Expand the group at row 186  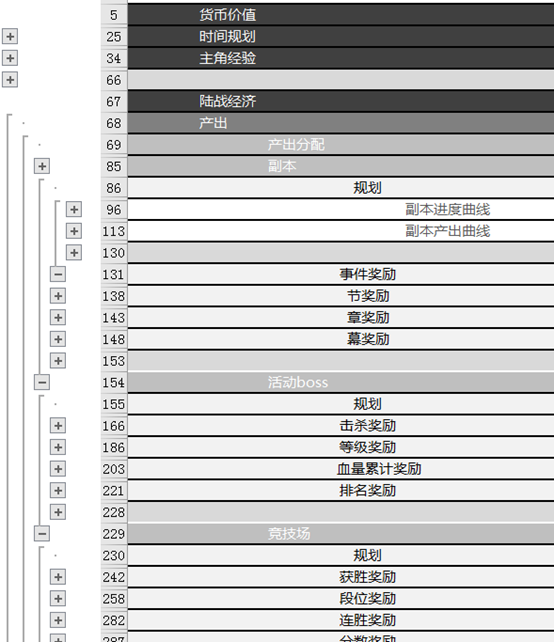pyautogui.click(x=58, y=447)
